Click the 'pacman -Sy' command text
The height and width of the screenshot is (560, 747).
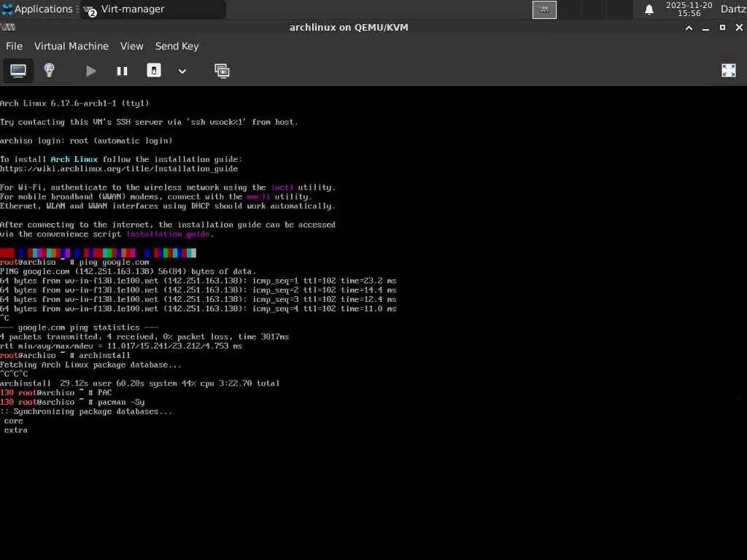(x=121, y=402)
